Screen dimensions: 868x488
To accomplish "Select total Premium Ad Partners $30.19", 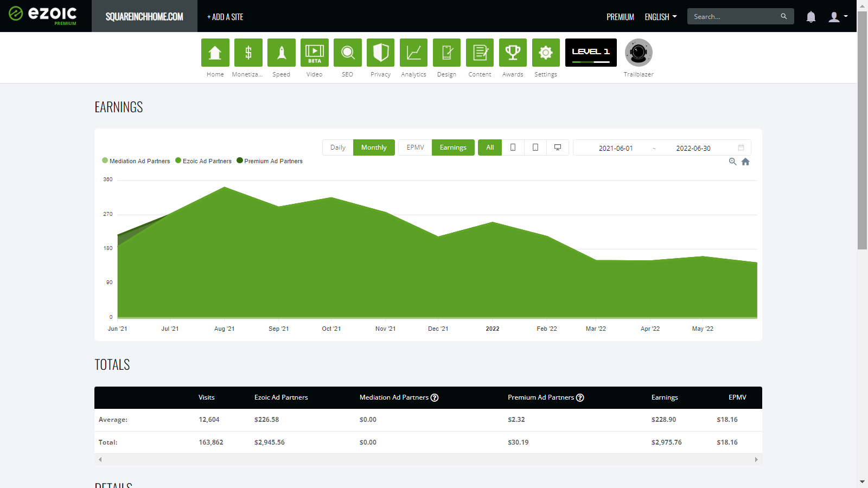I will coord(518,442).
